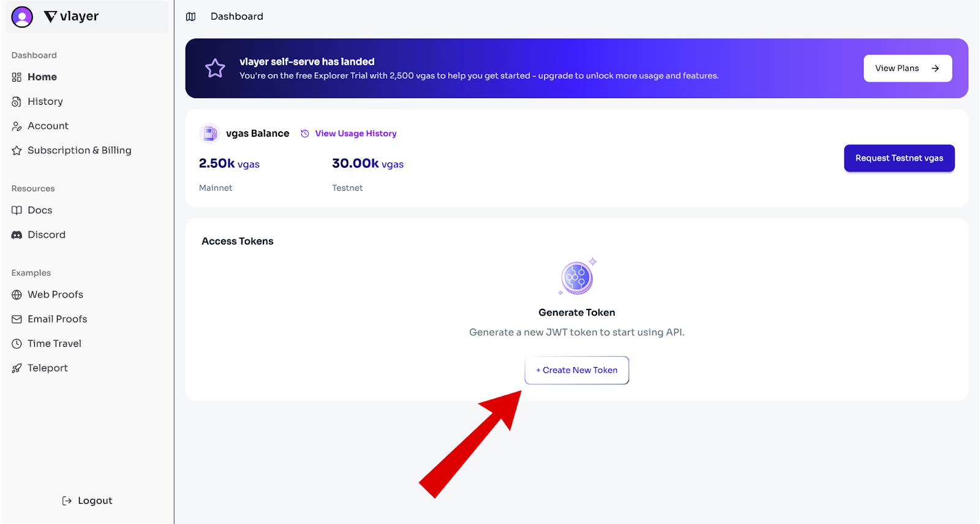The width and height of the screenshot is (980, 524).
Task: Open the Teleport rocket icon
Action: click(x=17, y=368)
